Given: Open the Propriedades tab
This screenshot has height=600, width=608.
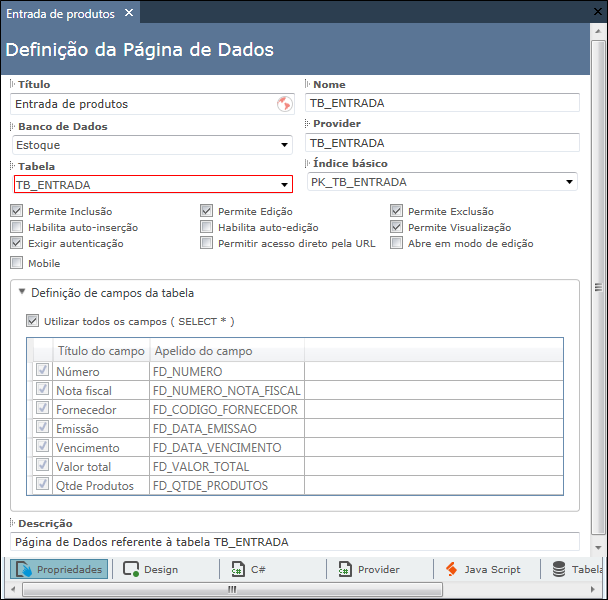Looking at the screenshot, I should (x=59, y=569).
